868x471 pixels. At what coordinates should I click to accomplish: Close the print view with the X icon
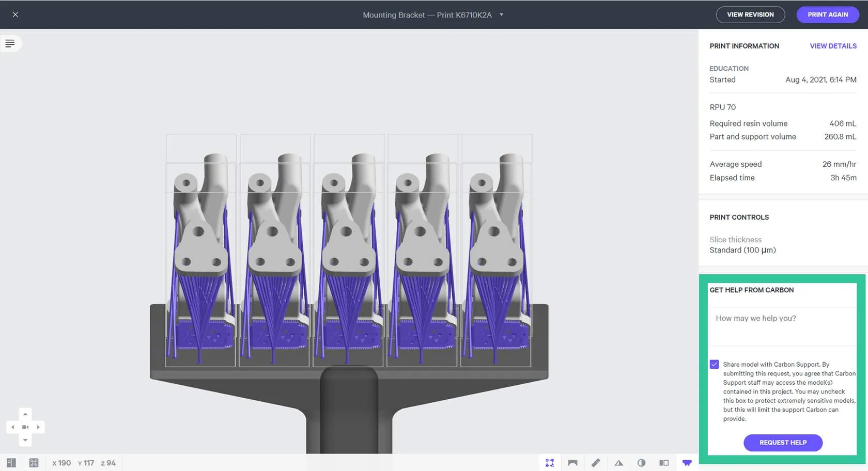[16, 14]
